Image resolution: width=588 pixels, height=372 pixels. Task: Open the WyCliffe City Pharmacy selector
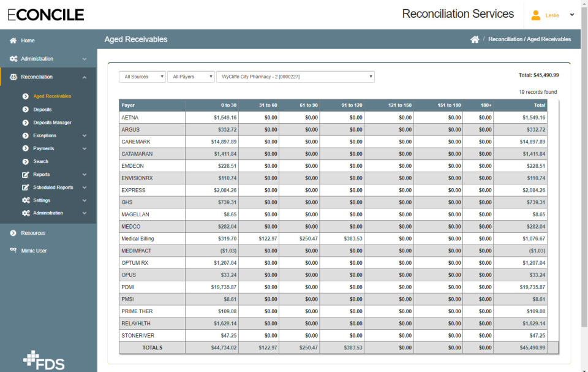pyautogui.click(x=295, y=77)
